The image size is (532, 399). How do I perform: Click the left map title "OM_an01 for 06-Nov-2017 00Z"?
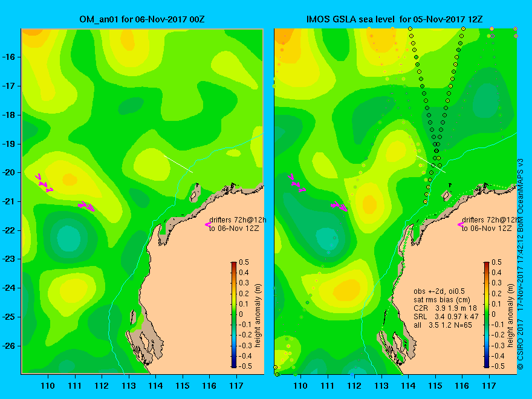pyautogui.click(x=142, y=19)
